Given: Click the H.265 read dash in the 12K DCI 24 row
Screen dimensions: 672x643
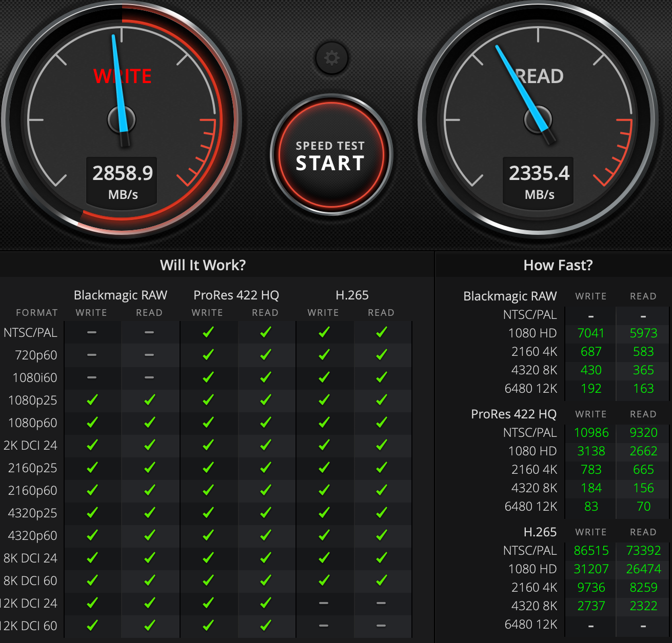Looking at the screenshot, I should (x=381, y=603).
